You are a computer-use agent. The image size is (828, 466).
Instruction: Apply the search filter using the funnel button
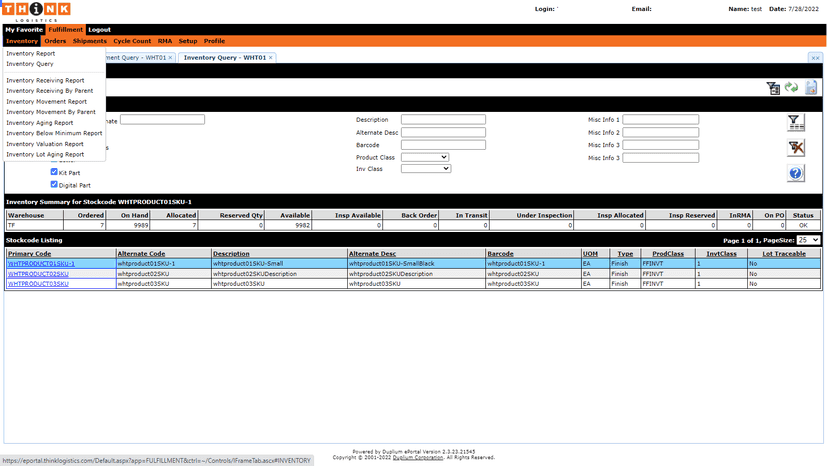(x=796, y=123)
